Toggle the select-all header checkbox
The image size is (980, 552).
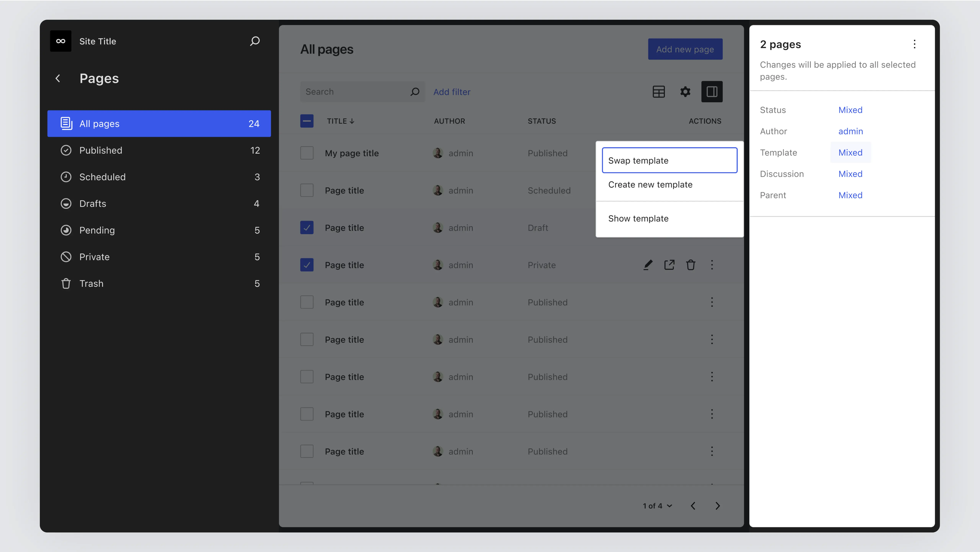pyautogui.click(x=307, y=121)
